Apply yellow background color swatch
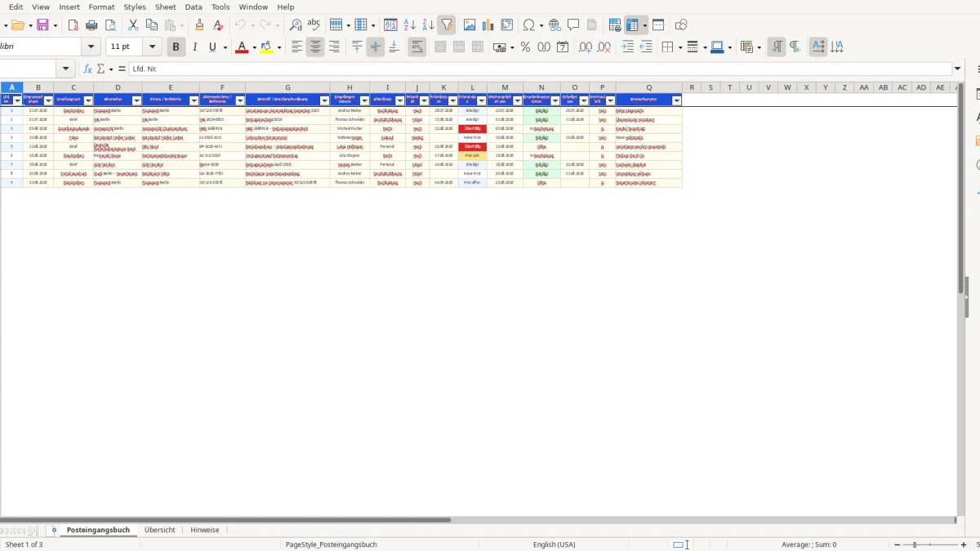Viewport: 980px width, 551px height. coord(266,47)
